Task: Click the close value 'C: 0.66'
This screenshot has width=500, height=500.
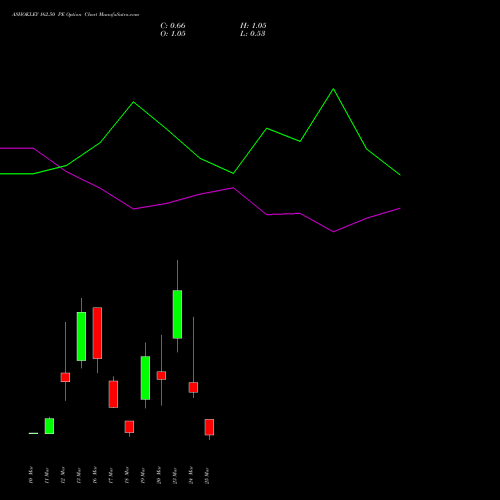Action: click(173, 26)
